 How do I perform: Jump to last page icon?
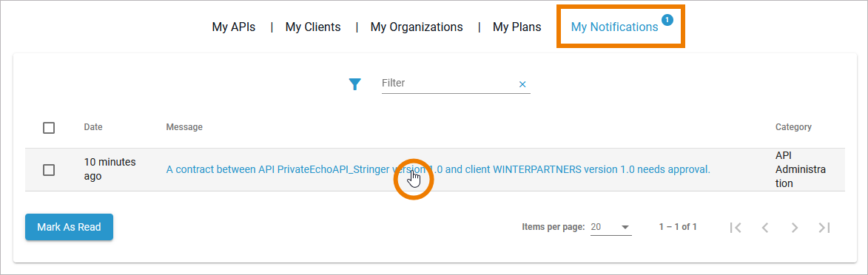coord(824,228)
